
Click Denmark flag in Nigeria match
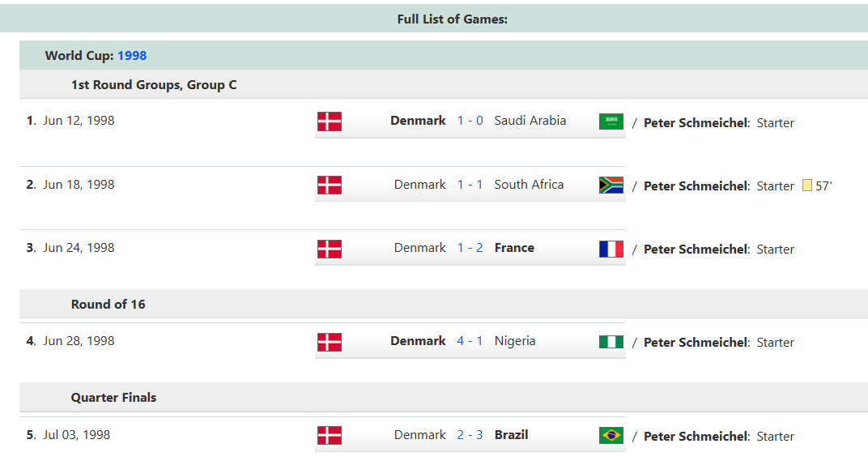click(x=330, y=342)
